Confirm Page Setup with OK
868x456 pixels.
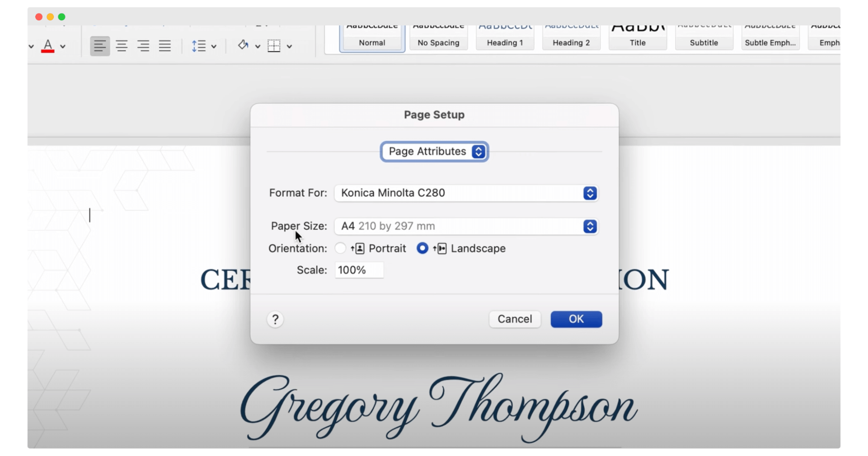(576, 319)
